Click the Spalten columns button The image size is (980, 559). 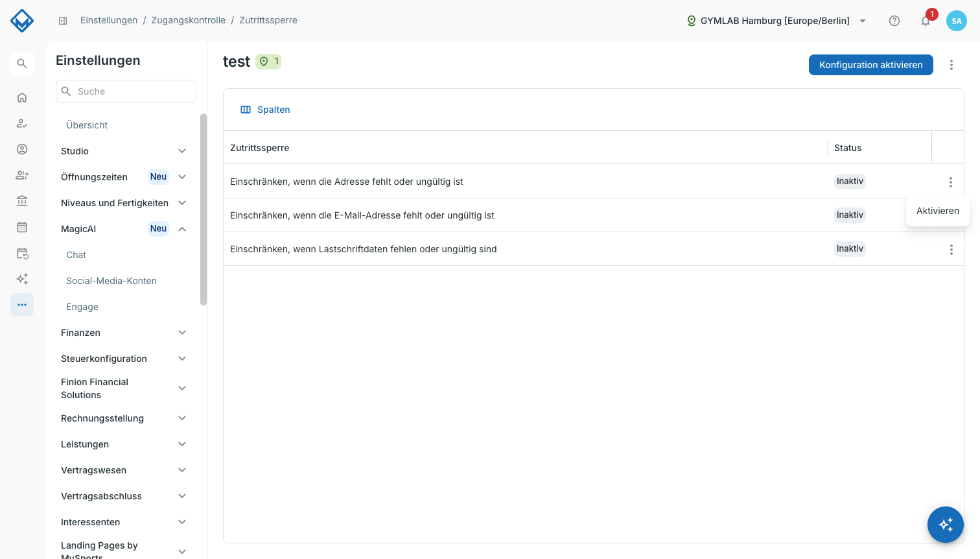pyautogui.click(x=265, y=110)
